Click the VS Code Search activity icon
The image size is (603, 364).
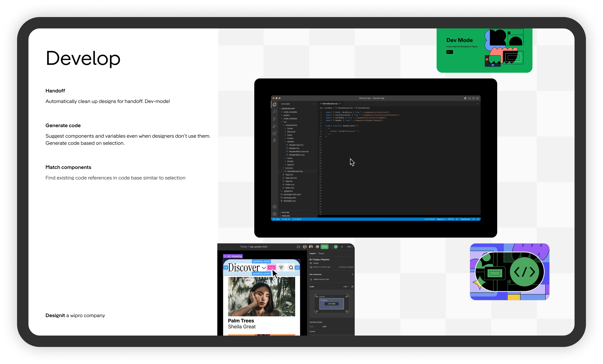(x=274, y=112)
